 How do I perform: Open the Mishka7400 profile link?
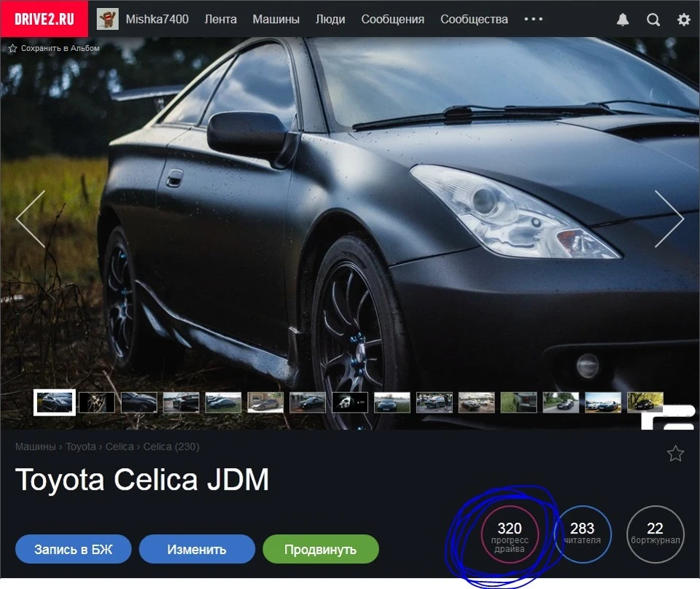coord(157,19)
